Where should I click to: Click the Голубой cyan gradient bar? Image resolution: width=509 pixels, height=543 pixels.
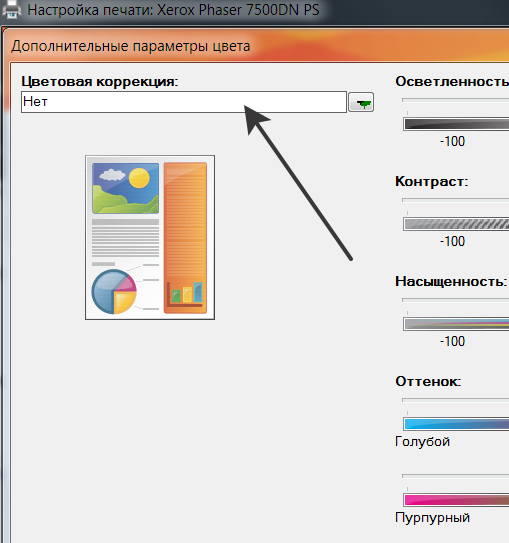456,424
